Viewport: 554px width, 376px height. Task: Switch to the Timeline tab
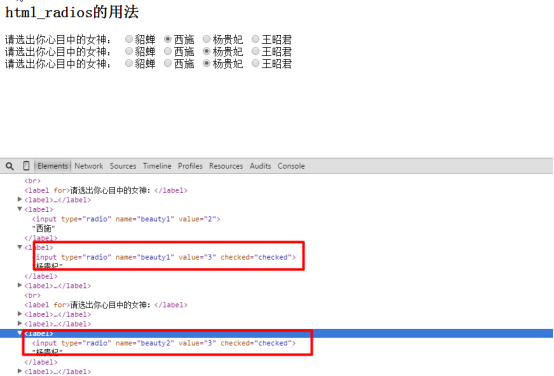tap(157, 166)
